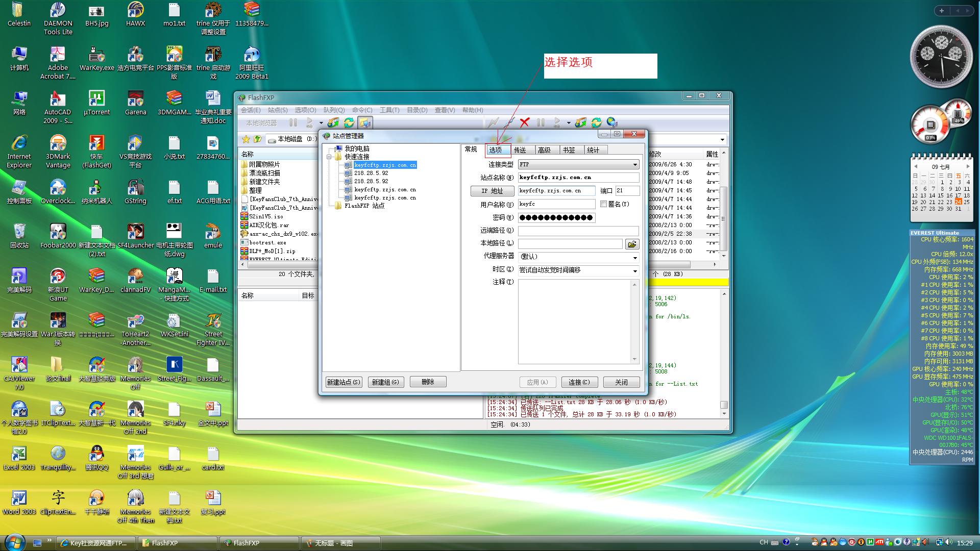Open the 腾讯QQ desktop icon
Image resolution: width=980 pixels, height=551 pixels.
tap(96, 458)
